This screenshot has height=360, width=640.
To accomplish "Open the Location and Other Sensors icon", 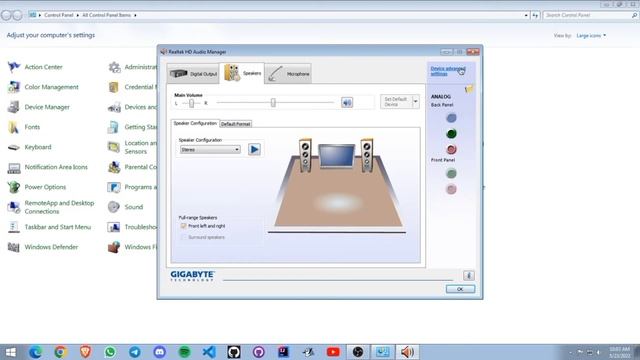I will coord(113,147).
